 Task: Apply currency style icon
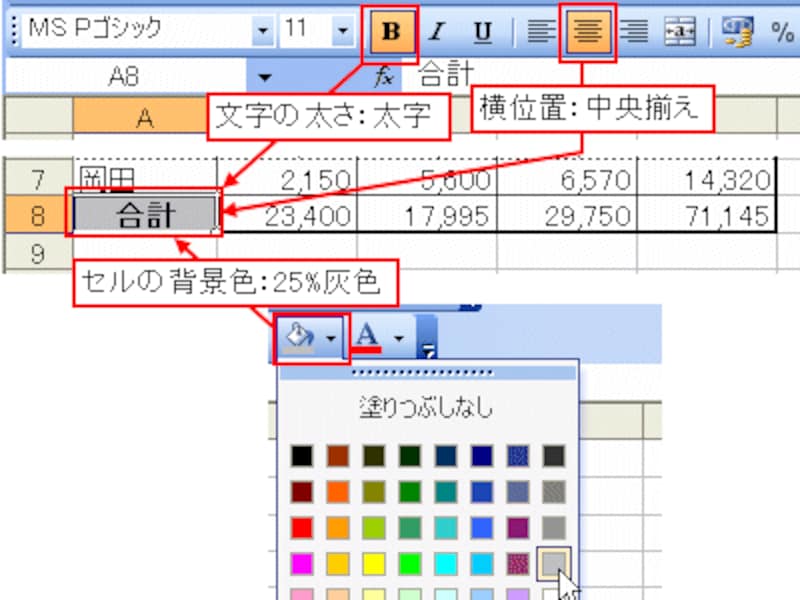click(x=737, y=32)
